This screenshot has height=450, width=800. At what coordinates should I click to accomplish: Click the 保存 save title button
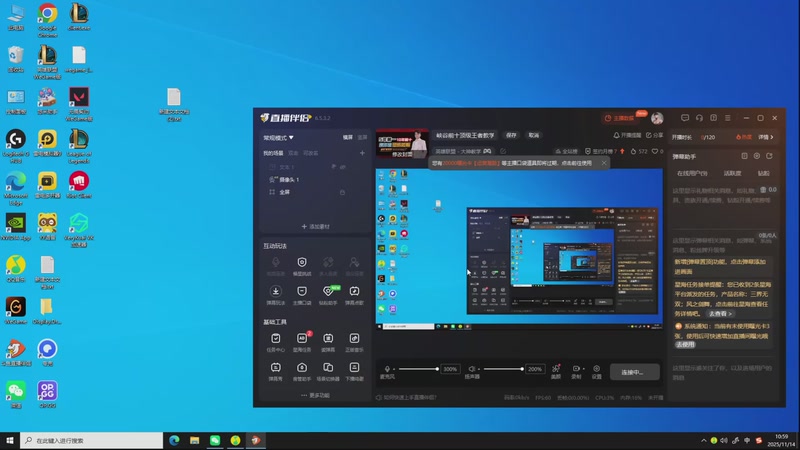[x=511, y=135]
